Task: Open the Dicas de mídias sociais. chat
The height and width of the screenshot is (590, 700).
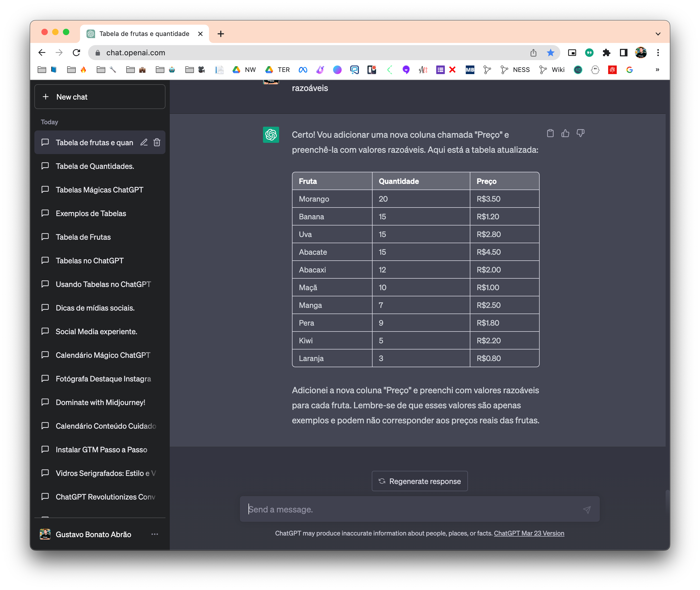Action: (x=100, y=308)
